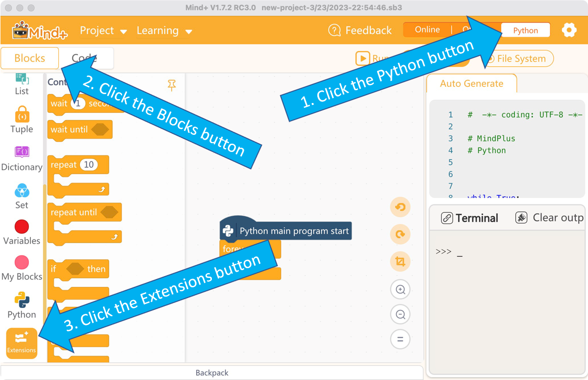The height and width of the screenshot is (380, 588).
Task: Switch to Online mode
Action: click(427, 30)
